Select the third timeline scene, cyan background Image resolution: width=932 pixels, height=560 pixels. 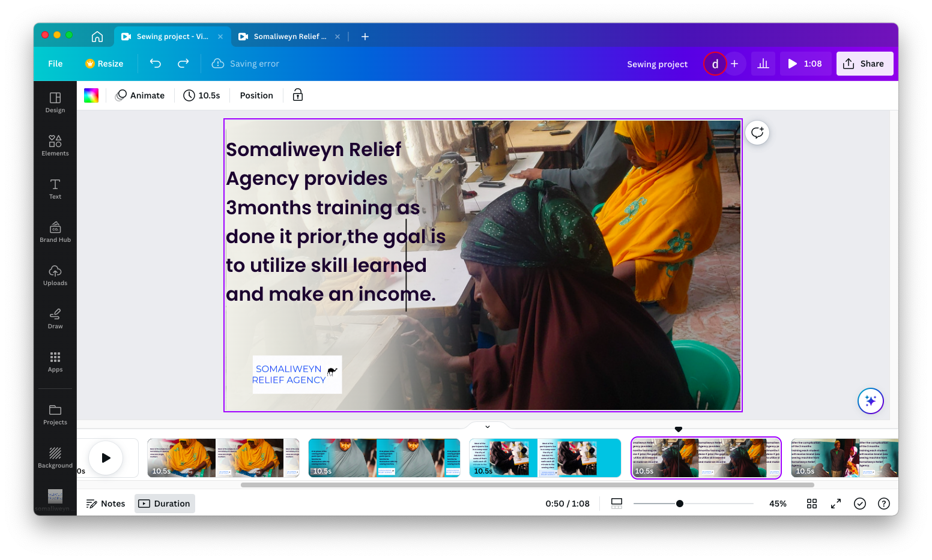point(545,458)
